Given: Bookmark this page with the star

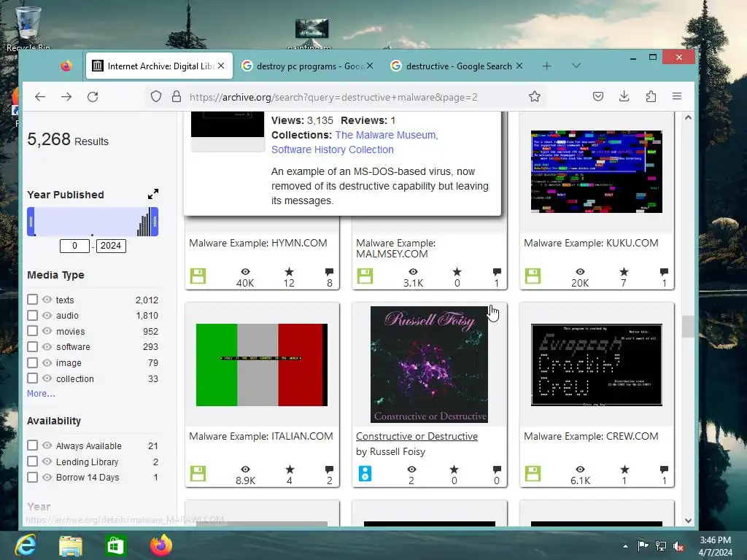Looking at the screenshot, I should click(x=535, y=97).
